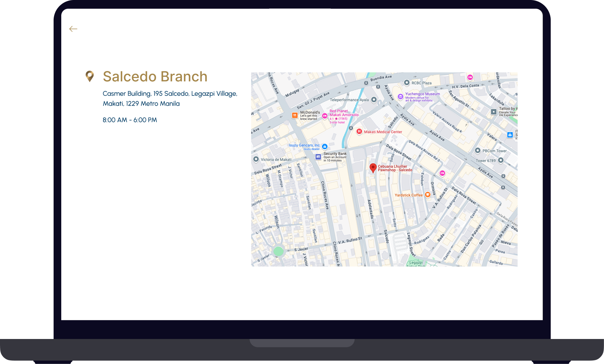
Task: Select the Security Bank icon on map
Action: 318,157
